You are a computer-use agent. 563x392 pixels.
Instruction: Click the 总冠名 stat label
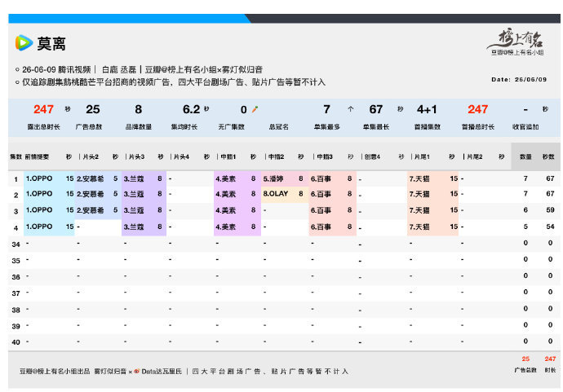point(279,126)
